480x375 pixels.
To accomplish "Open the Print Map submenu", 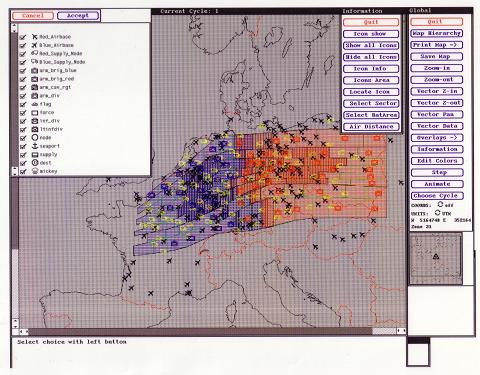I will coord(436,45).
